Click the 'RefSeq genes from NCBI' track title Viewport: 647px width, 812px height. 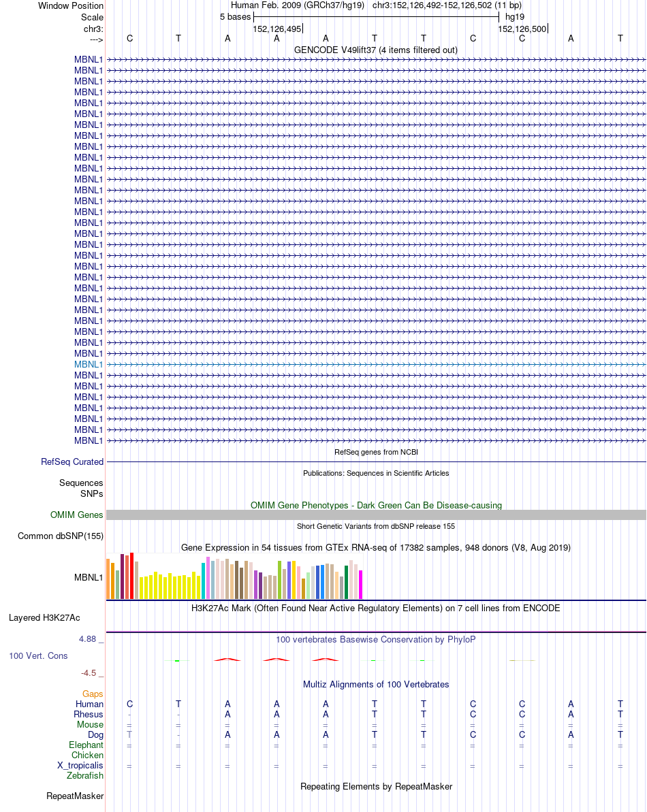pos(376,452)
